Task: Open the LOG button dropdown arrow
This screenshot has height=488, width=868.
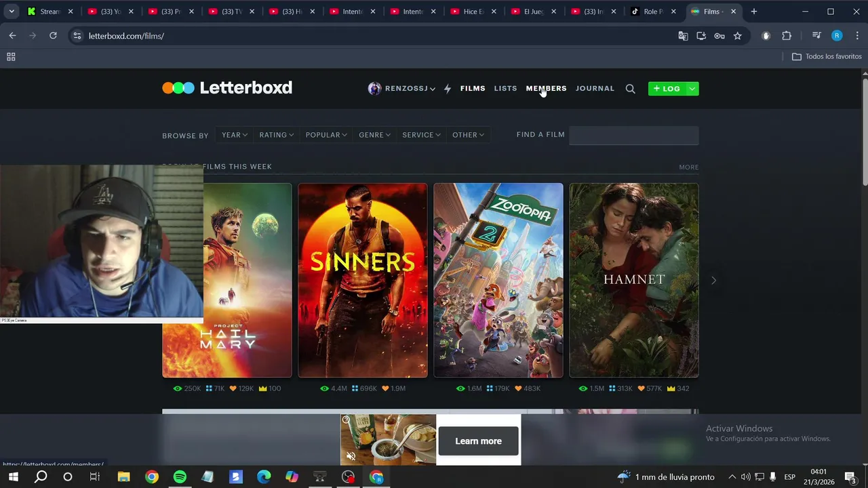Action: 692,89
